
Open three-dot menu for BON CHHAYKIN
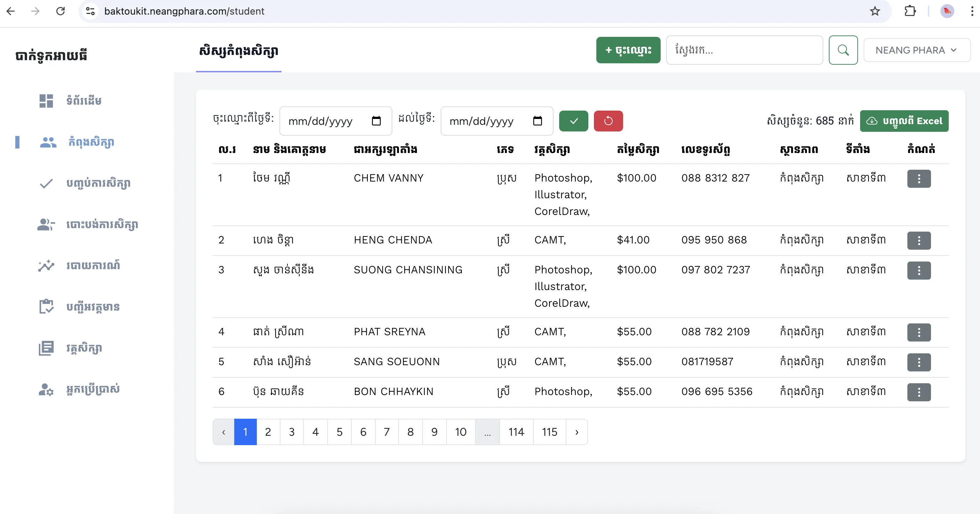(x=918, y=392)
